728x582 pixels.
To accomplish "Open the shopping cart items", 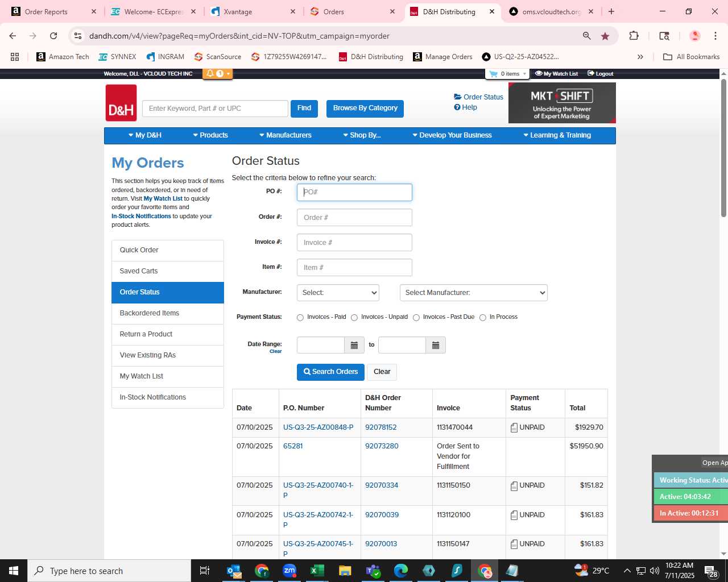I will click(508, 74).
